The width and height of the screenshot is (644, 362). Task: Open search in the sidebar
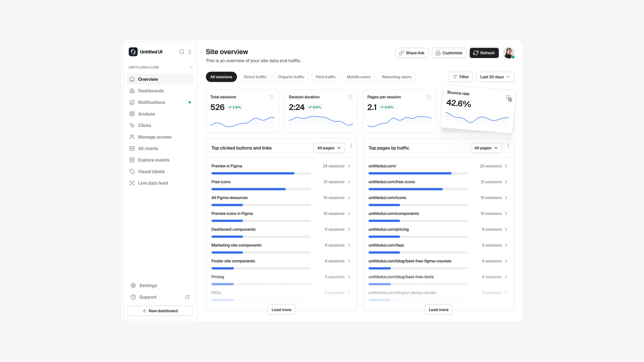click(181, 52)
